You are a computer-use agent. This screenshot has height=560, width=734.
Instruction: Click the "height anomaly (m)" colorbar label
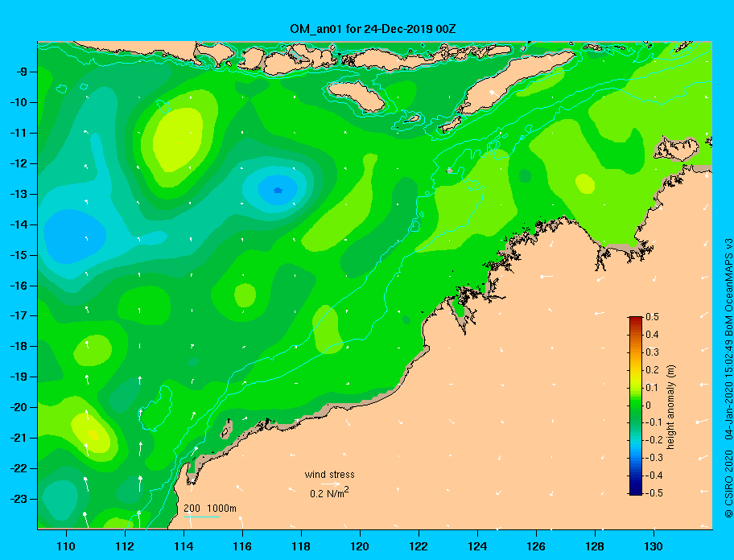(670, 407)
